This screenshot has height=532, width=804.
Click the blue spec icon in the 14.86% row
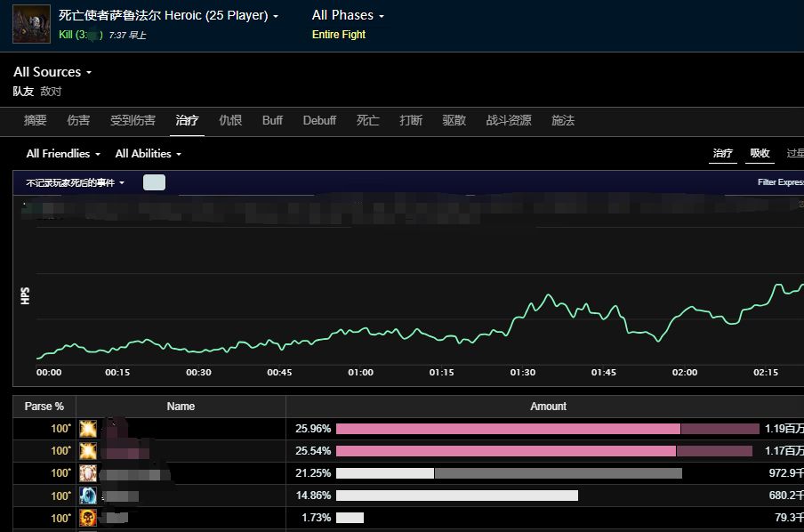coord(88,496)
